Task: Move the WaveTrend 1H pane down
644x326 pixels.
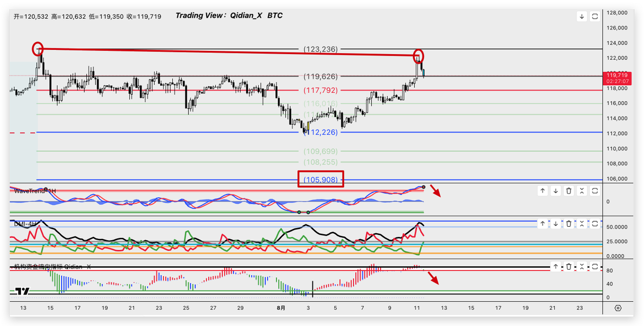Action: point(555,191)
